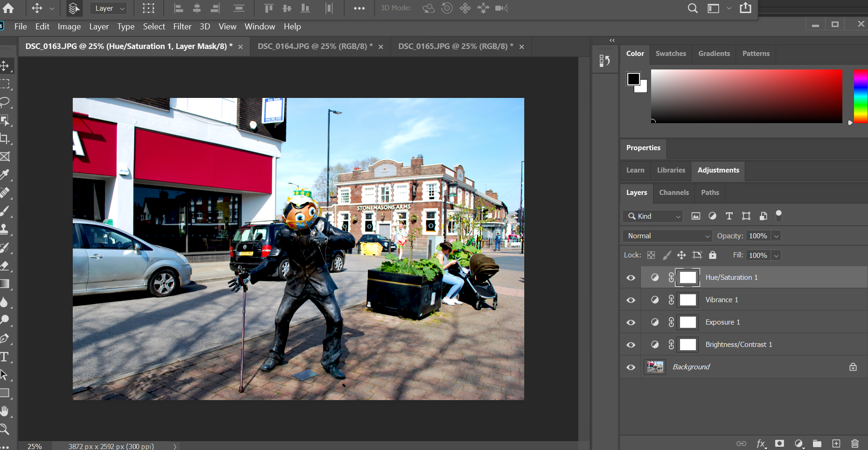The width and height of the screenshot is (868, 450).
Task: Switch to DSC_0164.JPG document tab
Action: click(x=315, y=46)
